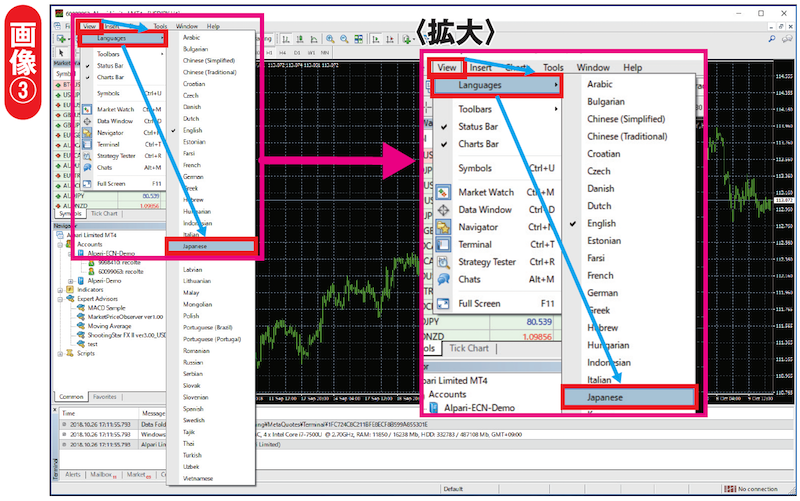Click the No connection status bar indicator
The image size is (800, 501).
[751, 489]
